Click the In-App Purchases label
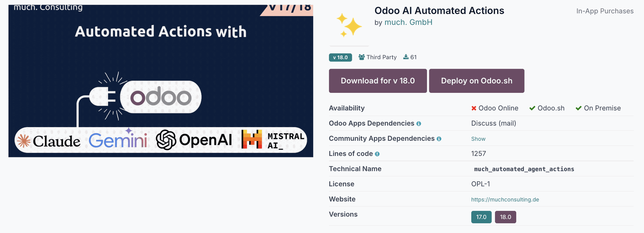This screenshot has width=644, height=233. click(x=605, y=11)
